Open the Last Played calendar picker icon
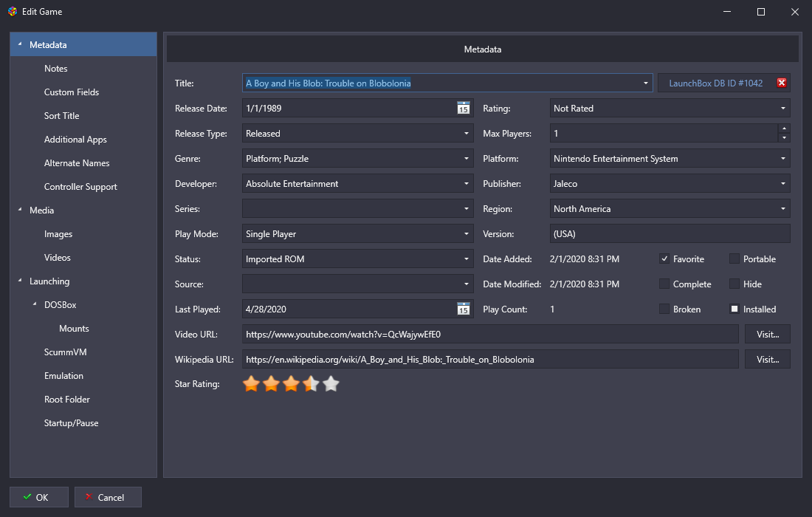The height and width of the screenshot is (517, 812). pos(463,309)
